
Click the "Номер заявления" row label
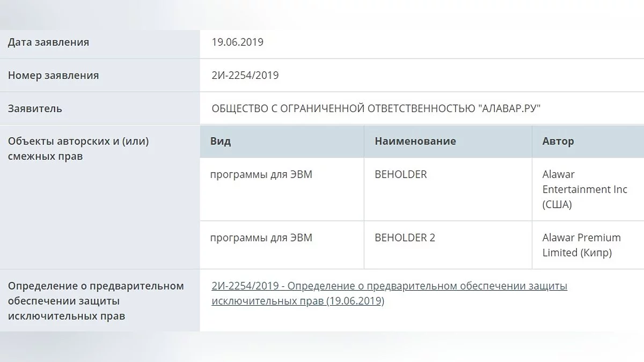(53, 76)
